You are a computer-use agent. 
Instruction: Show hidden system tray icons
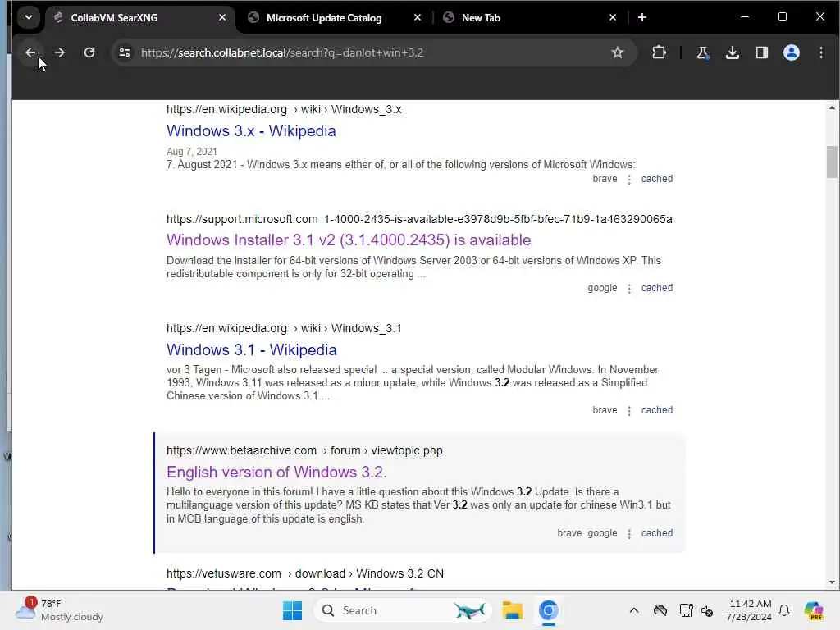tap(634, 610)
